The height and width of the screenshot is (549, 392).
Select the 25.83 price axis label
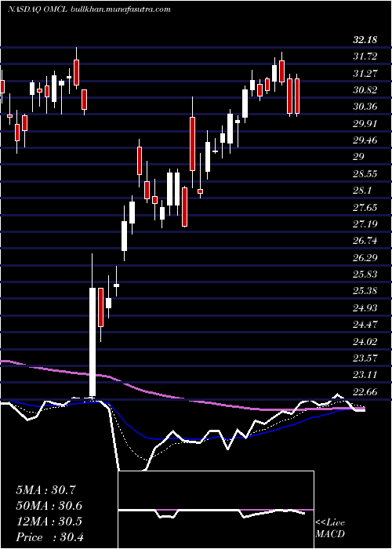[x=365, y=274]
